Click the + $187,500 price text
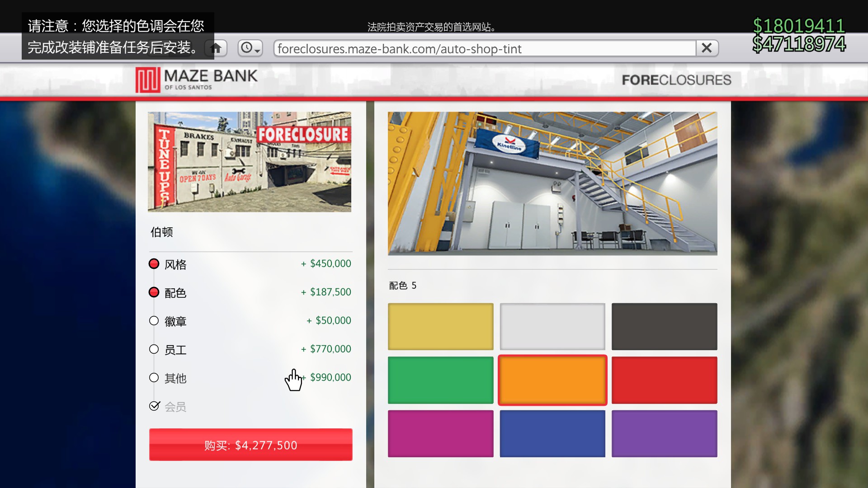 [326, 292]
